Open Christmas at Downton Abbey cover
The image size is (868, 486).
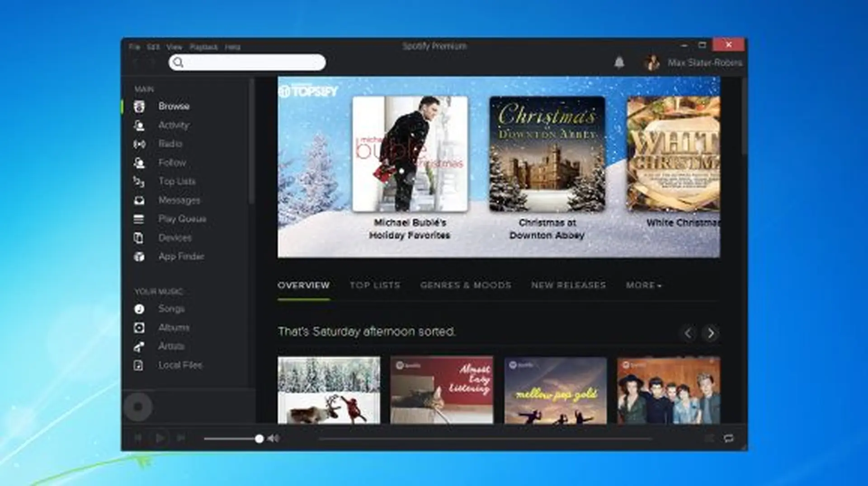point(547,154)
